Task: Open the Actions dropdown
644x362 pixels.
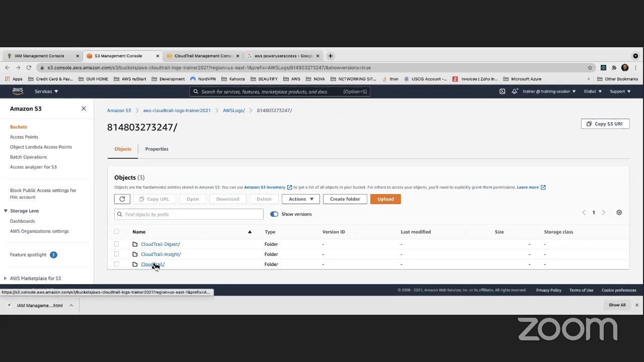Action: 301,199
